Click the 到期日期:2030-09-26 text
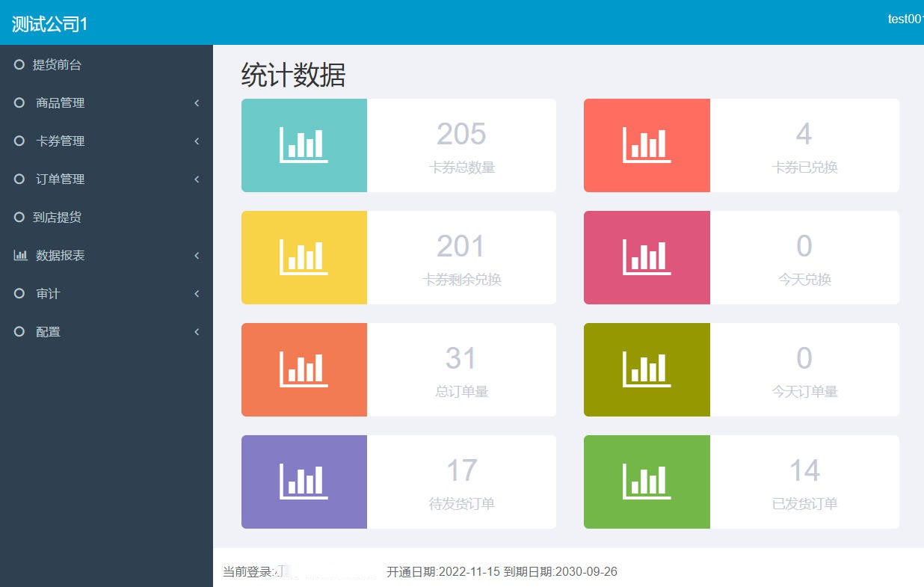Screen dimensions: 924x587 (561, 572)
